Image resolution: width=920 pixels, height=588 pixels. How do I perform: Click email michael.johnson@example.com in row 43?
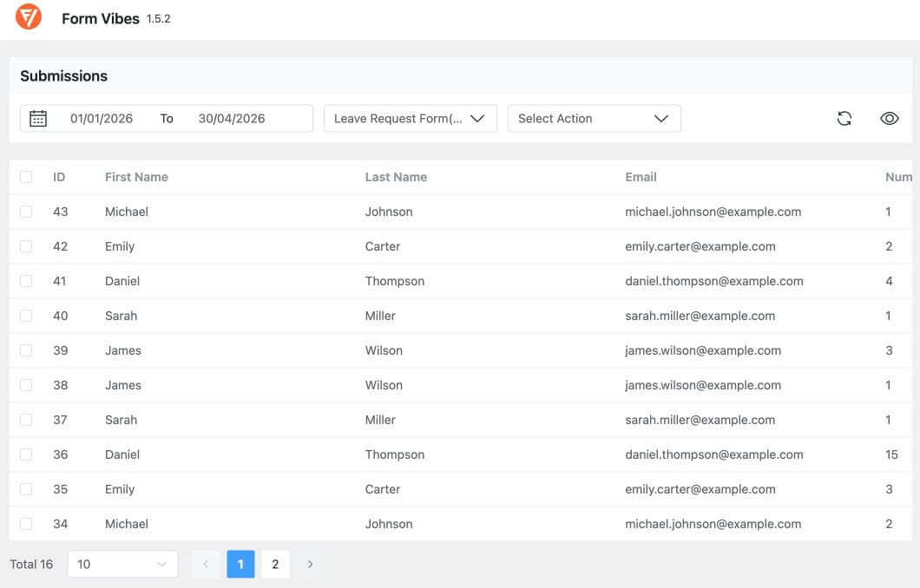tap(713, 212)
